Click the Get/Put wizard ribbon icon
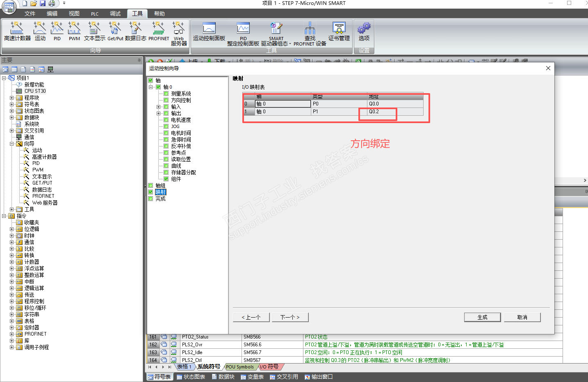This screenshot has width=588, height=382. tap(115, 32)
